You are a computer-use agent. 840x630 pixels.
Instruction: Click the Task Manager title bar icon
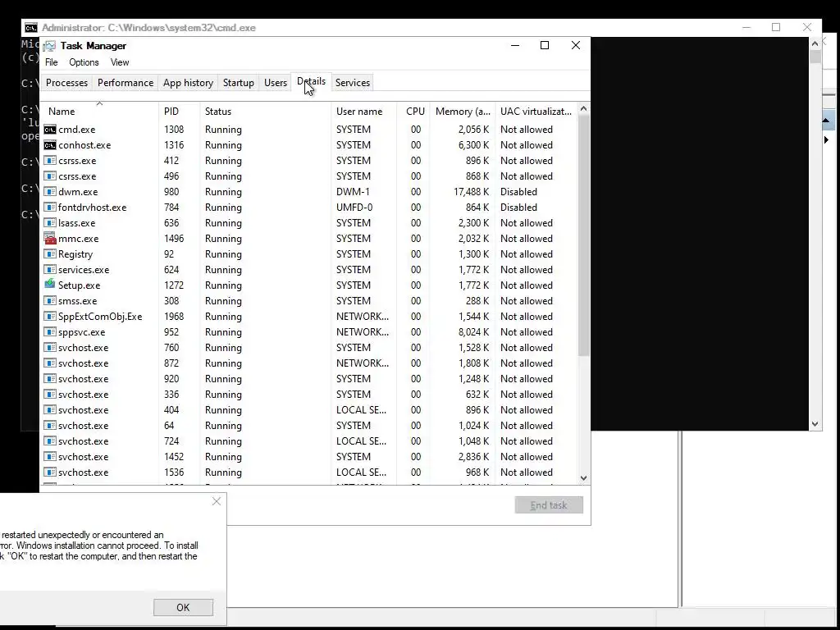50,46
